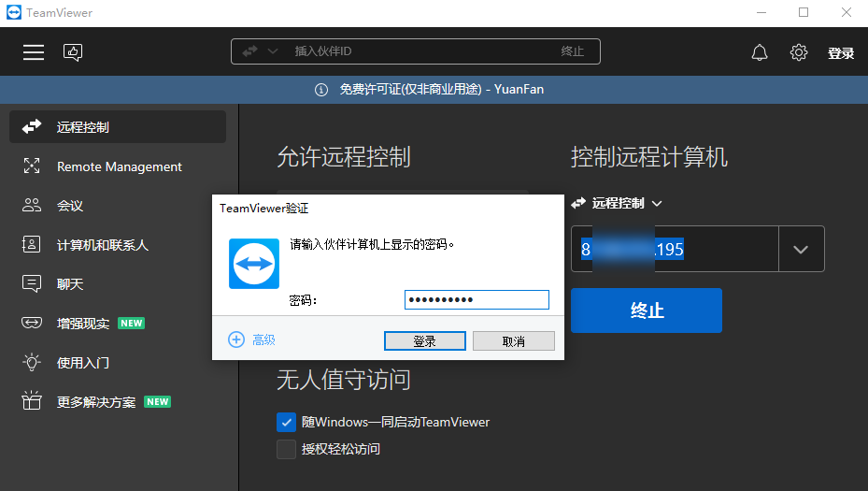Click the 允许远程控制 heading

(344, 157)
